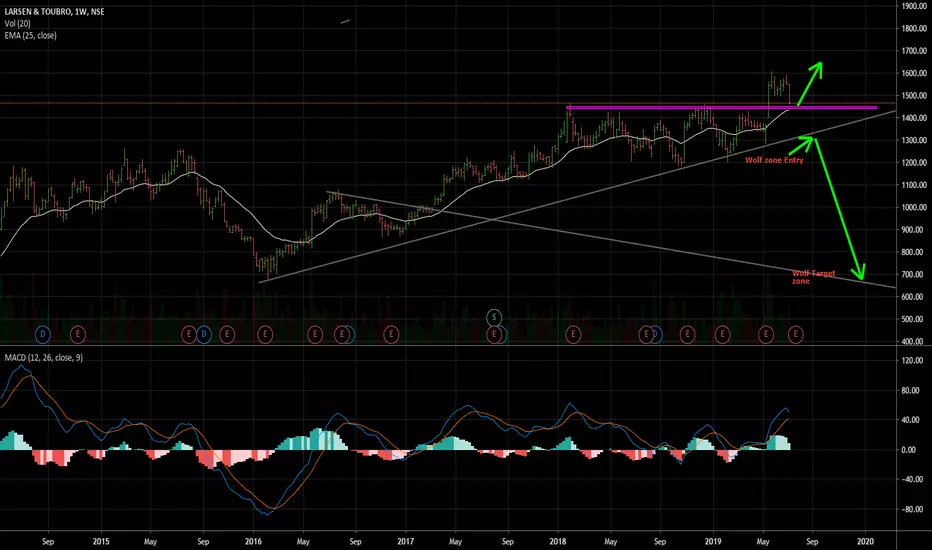Image resolution: width=932 pixels, height=550 pixels.
Task: Click the 2018 label on time axis
Action: (558, 541)
